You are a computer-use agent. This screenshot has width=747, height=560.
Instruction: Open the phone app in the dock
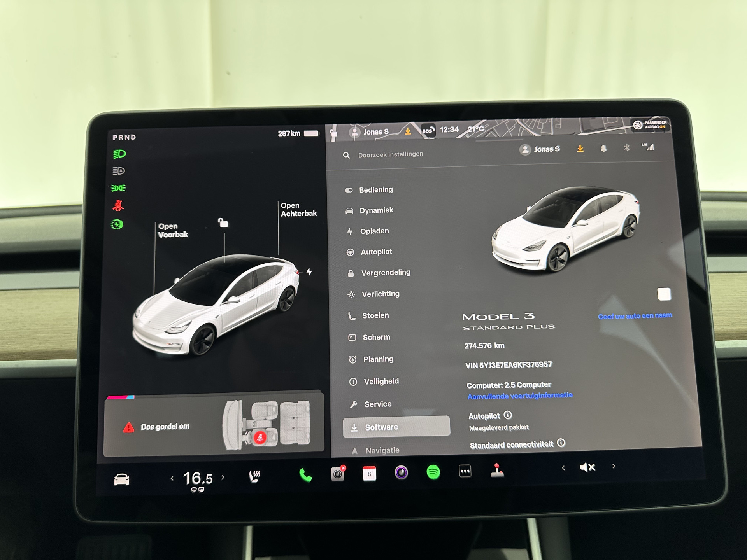(305, 475)
